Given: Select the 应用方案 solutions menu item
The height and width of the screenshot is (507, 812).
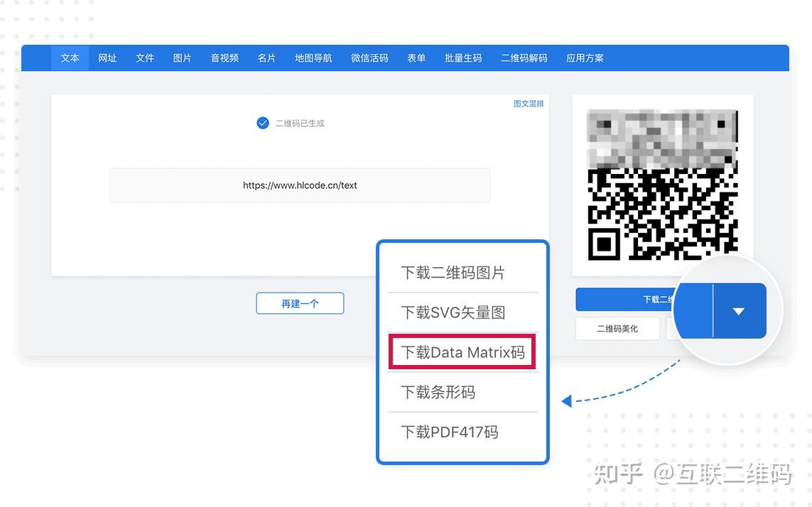Looking at the screenshot, I should pyautogui.click(x=585, y=58).
